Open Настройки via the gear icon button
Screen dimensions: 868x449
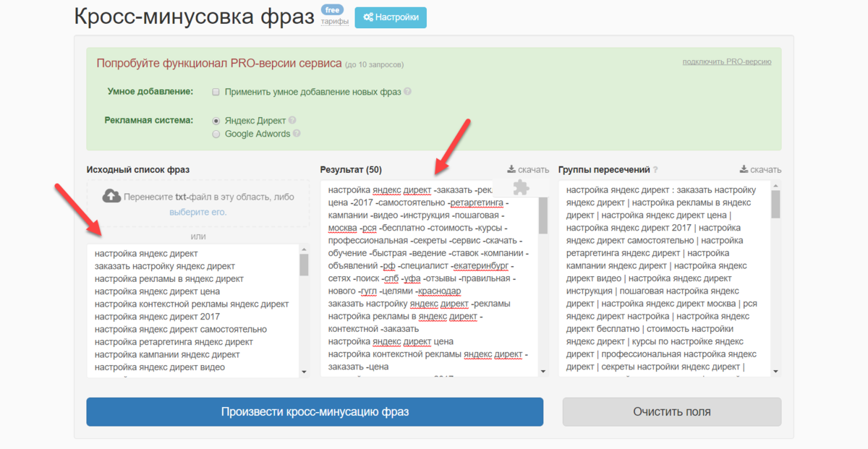pyautogui.click(x=391, y=17)
